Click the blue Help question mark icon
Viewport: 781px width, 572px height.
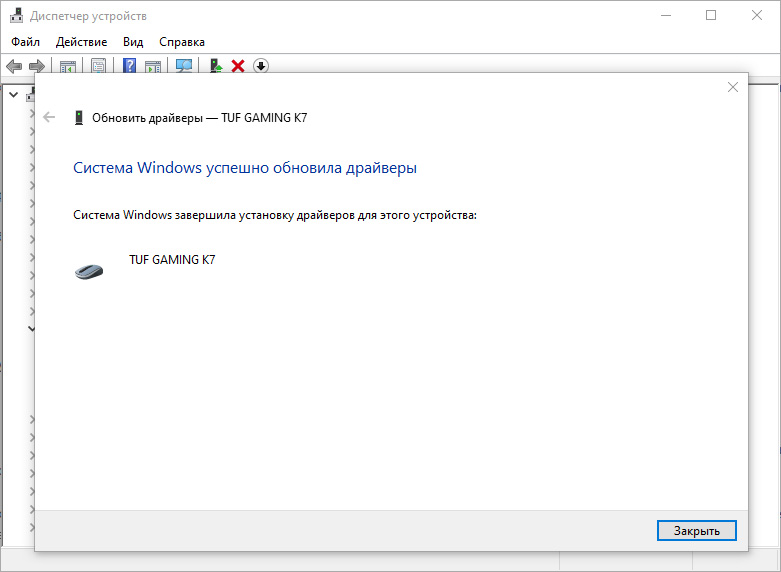coord(130,66)
